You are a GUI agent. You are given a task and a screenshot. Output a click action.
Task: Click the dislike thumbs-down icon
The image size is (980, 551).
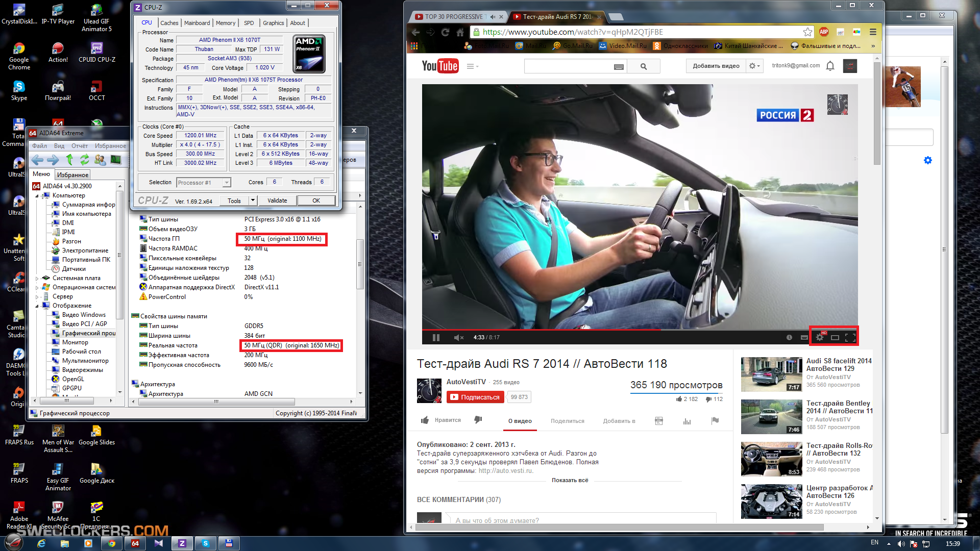478,420
